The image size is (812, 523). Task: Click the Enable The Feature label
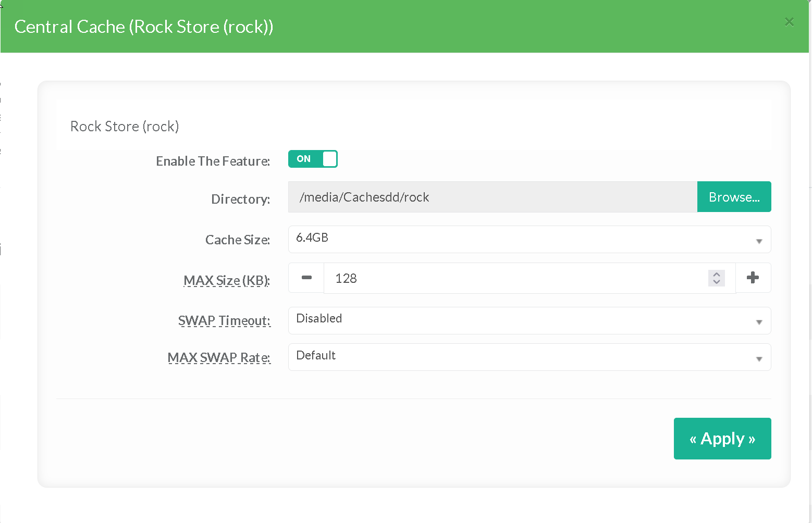(x=213, y=161)
